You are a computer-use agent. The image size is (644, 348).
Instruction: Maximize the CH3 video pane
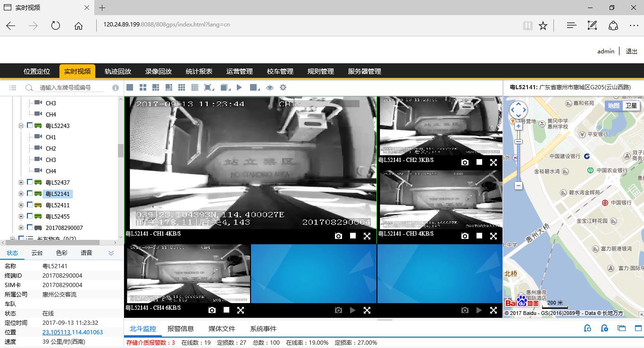493,236
